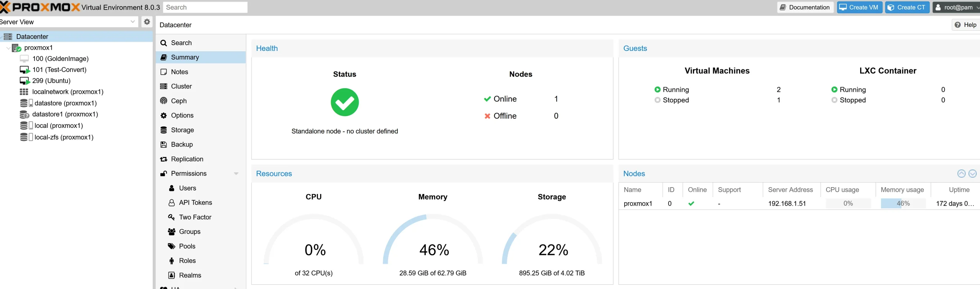The width and height of the screenshot is (980, 289).
Task: Click the datastore1 storage icon
Action: coord(24,114)
